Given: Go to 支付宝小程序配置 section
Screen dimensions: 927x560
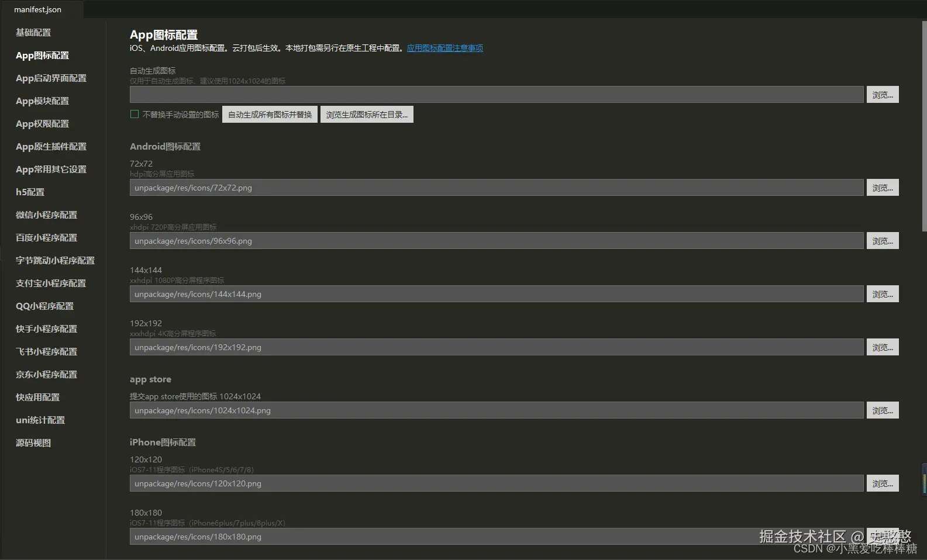Looking at the screenshot, I should 51,284.
